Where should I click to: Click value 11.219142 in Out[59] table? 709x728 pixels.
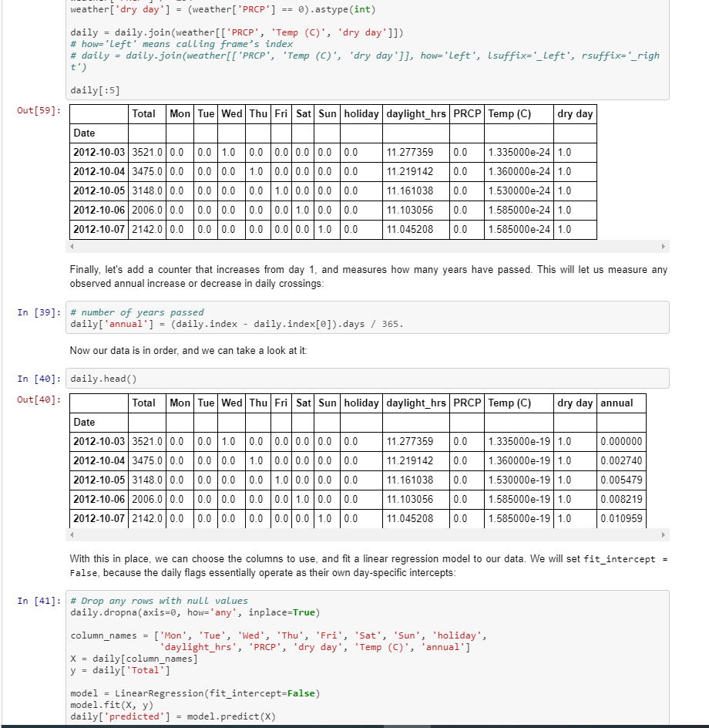point(410,172)
